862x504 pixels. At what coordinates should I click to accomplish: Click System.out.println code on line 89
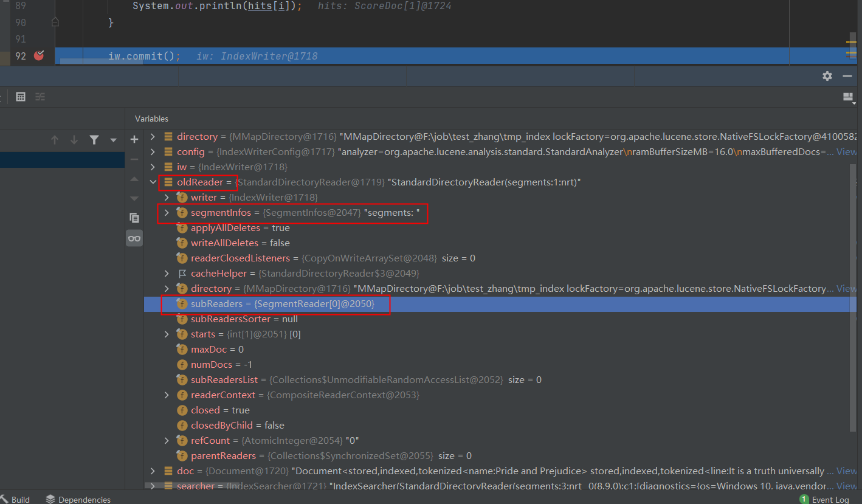216,6
